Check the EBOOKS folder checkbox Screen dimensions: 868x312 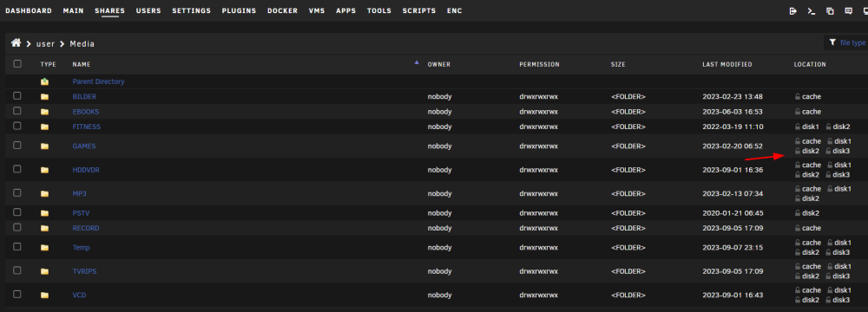pyautogui.click(x=17, y=111)
